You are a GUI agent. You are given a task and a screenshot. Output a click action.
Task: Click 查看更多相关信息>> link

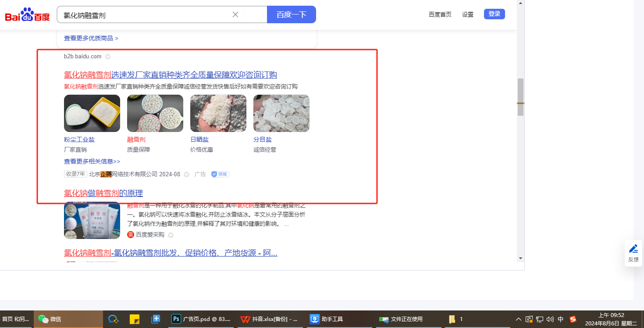[92, 161]
